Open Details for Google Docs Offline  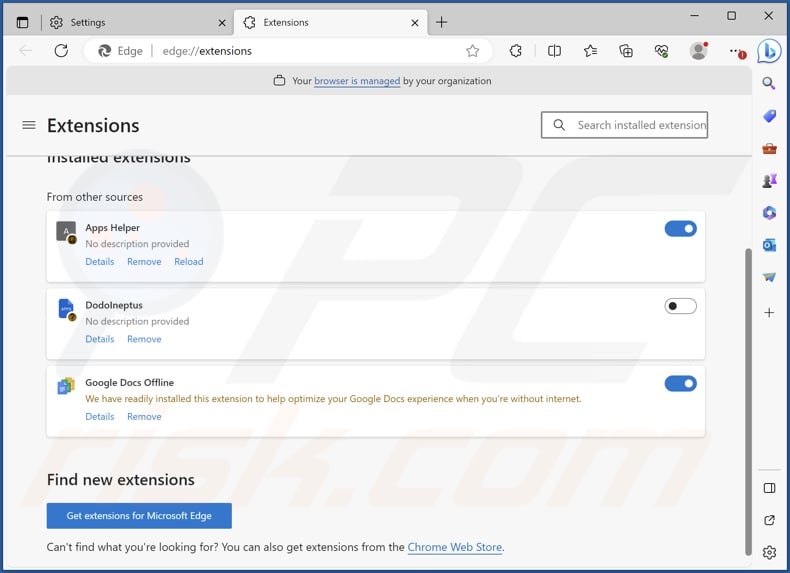tap(100, 416)
